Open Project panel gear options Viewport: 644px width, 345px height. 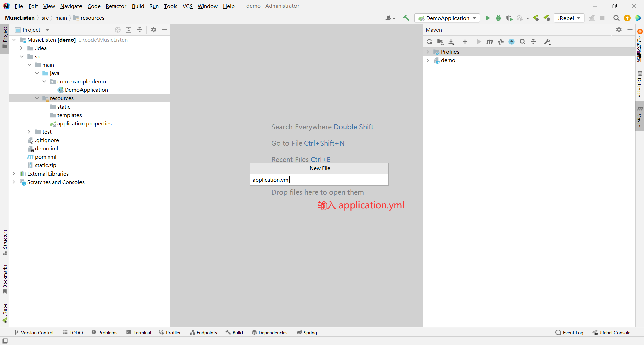click(x=154, y=30)
